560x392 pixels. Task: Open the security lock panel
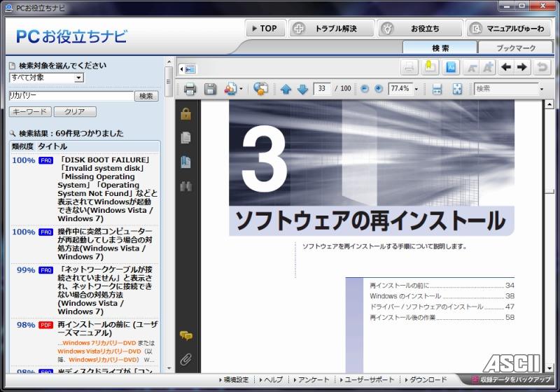(185, 114)
